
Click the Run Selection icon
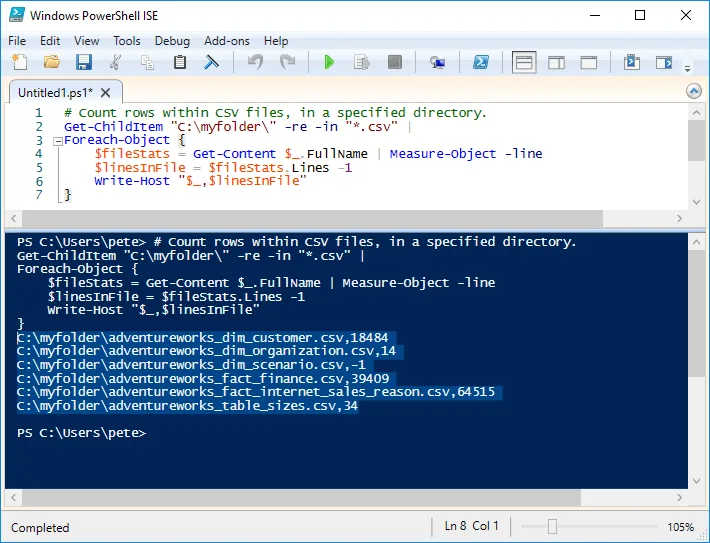click(361, 63)
